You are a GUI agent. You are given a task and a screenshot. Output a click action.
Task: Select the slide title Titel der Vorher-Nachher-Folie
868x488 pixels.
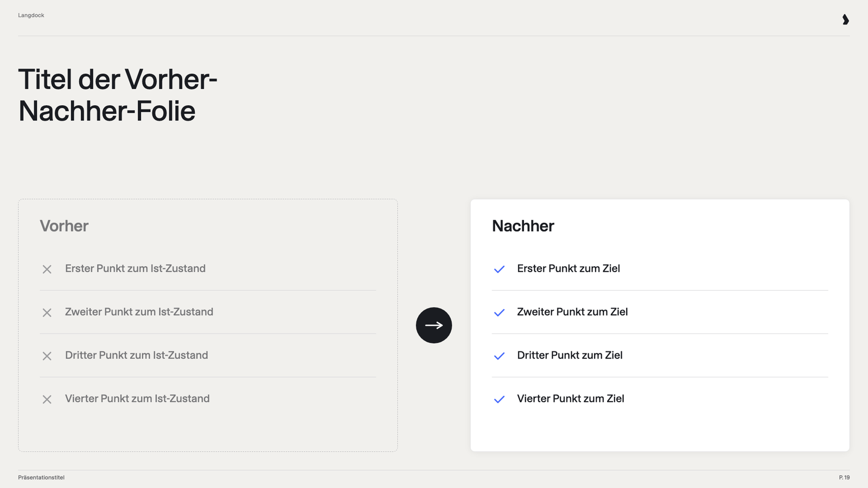tap(118, 95)
